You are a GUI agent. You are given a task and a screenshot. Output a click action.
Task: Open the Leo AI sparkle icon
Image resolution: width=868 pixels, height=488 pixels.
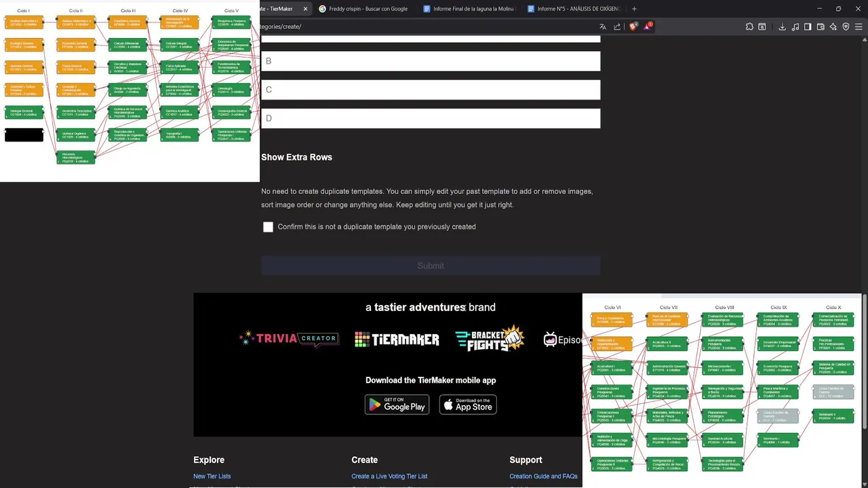(833, 26)
